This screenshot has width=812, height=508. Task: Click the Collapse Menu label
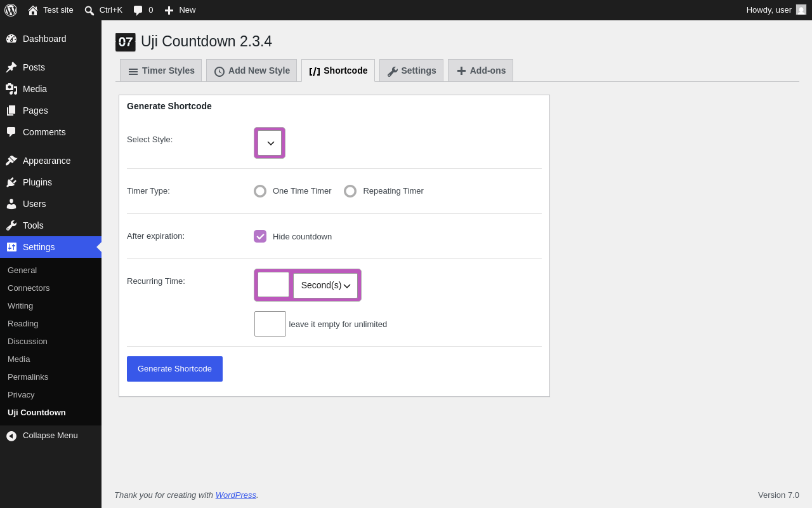tap(50, 436)
